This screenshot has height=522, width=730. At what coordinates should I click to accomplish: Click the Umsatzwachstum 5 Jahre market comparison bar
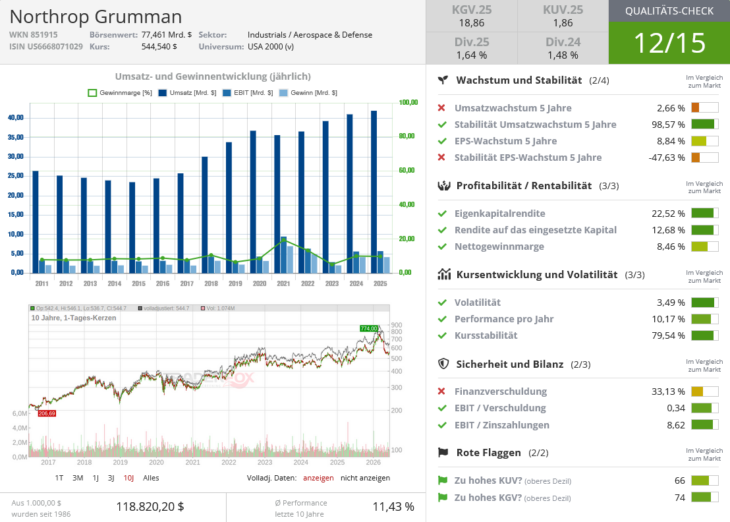click(x=704, y=108)
